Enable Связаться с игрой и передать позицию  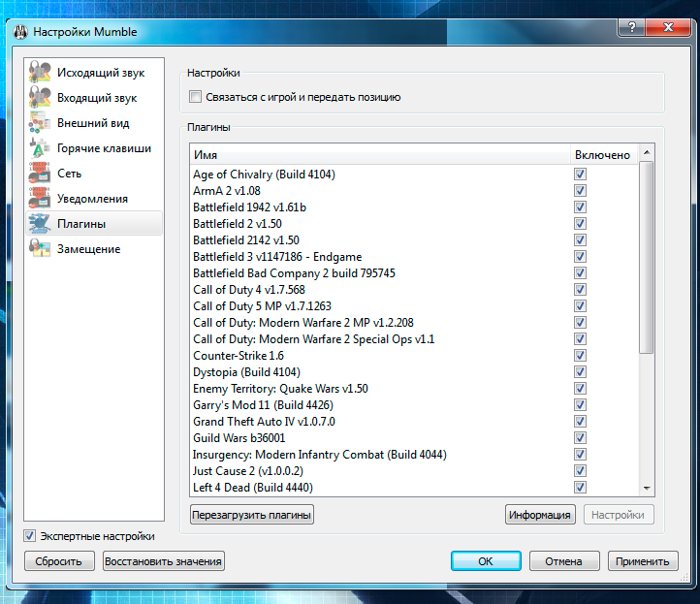pos(195,97)
